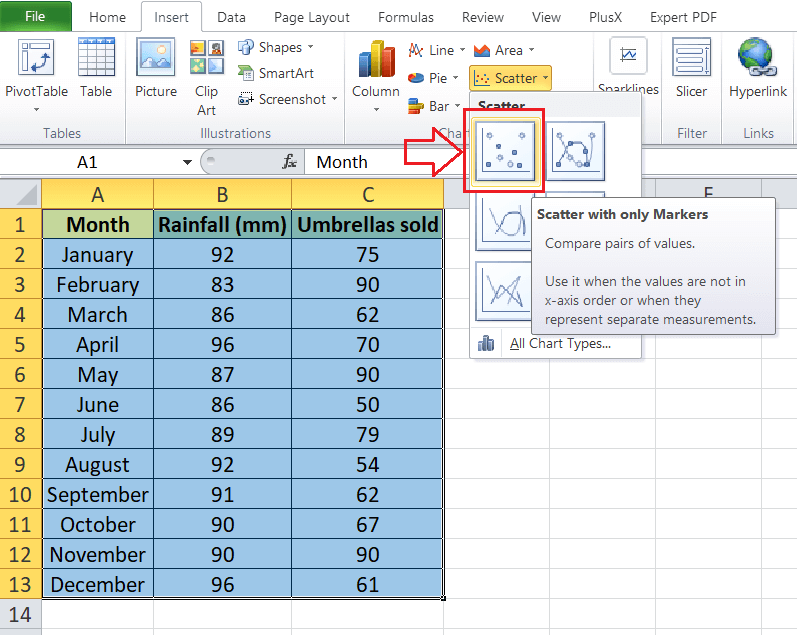This screenshot has width=797, height=635.
Task: Select the December cell
Action: (98, 584)
